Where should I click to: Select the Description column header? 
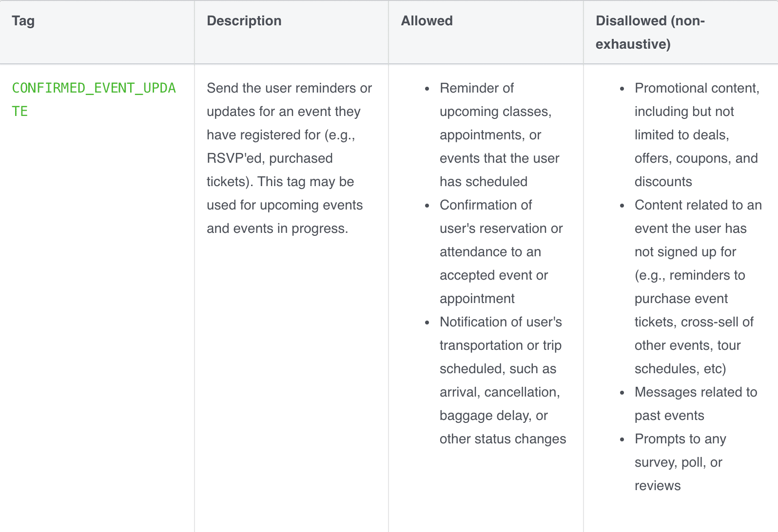tap(244, 20)
